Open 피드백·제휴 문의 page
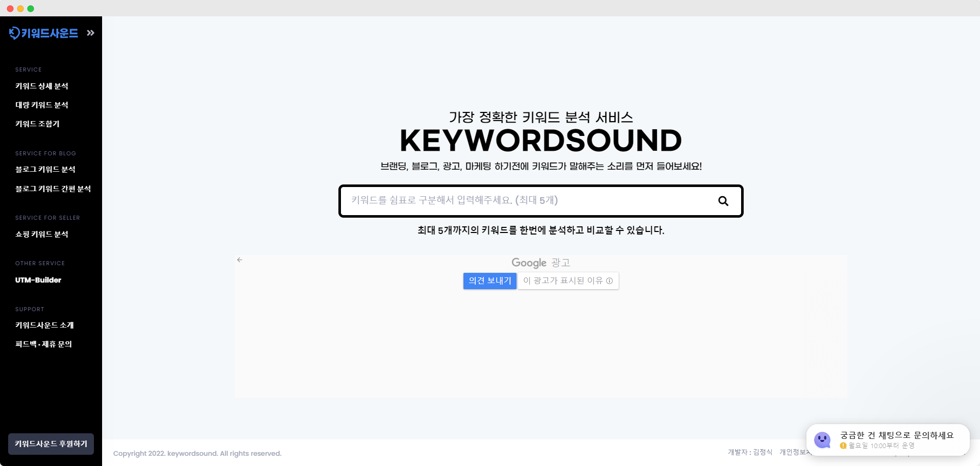Image resolution: width=980 pixels, height=466 pixels. click(x=43, y=344)
